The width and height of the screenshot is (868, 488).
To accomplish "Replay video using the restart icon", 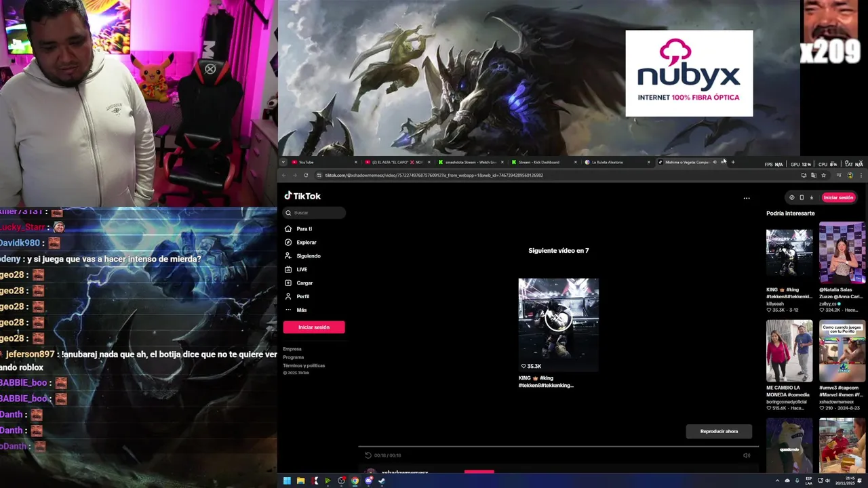I will coord(368,455).
